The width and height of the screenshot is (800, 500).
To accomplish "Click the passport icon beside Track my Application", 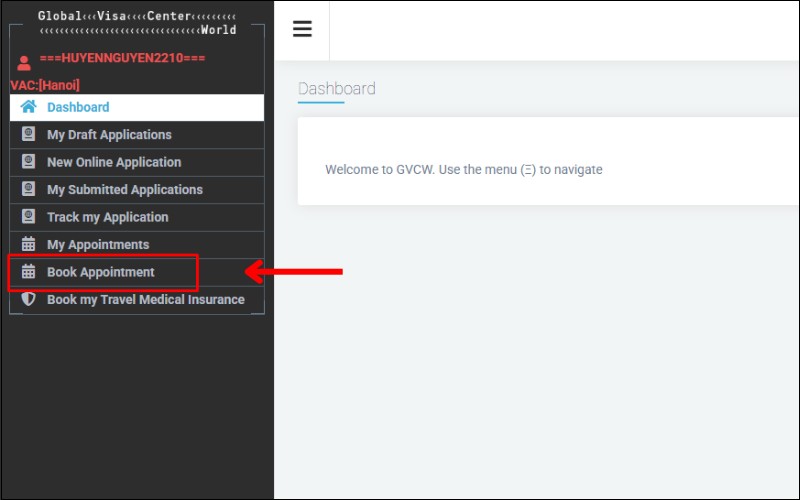I will pyautogui.click(x=28, y=217).
